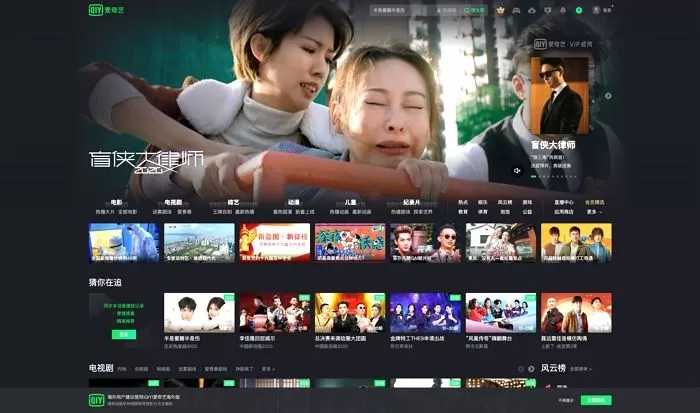Open the aerial city view thumbnail
This screenshot has width=700, height=413.
point(199,242)
